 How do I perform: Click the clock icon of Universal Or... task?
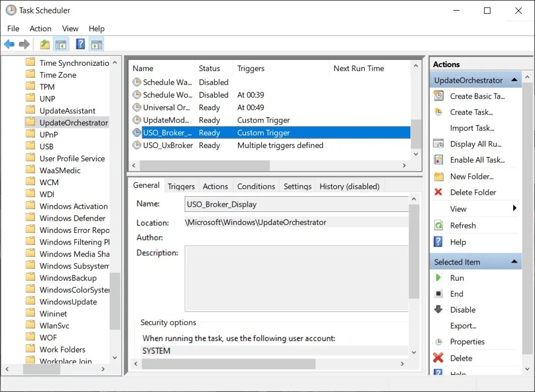136,107
